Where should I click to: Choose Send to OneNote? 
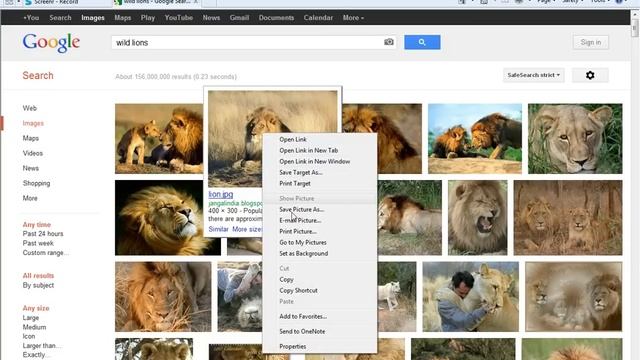[x=302, y=331]
